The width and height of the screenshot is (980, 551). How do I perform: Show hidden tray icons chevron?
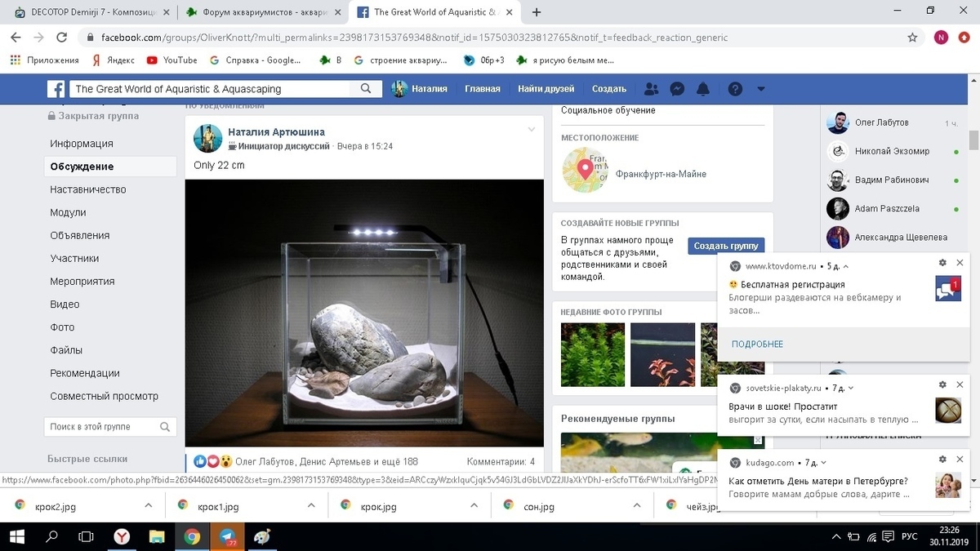tap(836, 537)
